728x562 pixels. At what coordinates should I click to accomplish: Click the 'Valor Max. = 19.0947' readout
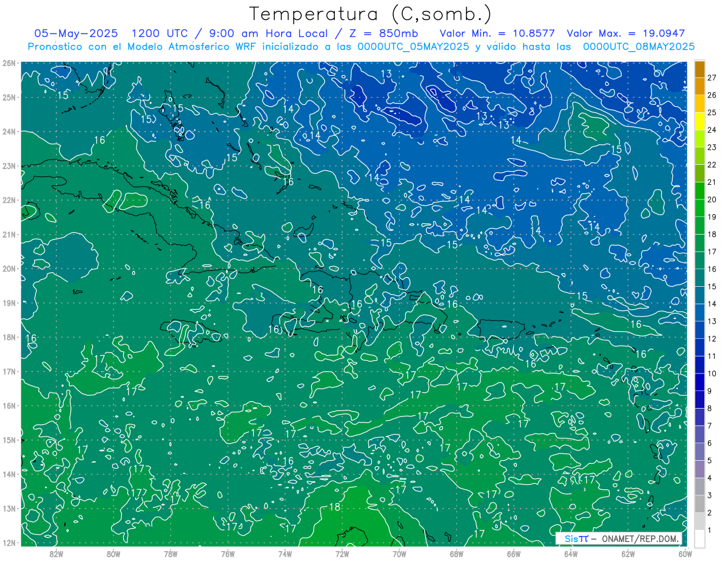click(x=625, y=33)
